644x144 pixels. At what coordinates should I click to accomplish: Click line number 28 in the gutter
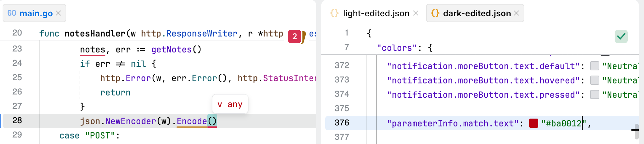17,121
